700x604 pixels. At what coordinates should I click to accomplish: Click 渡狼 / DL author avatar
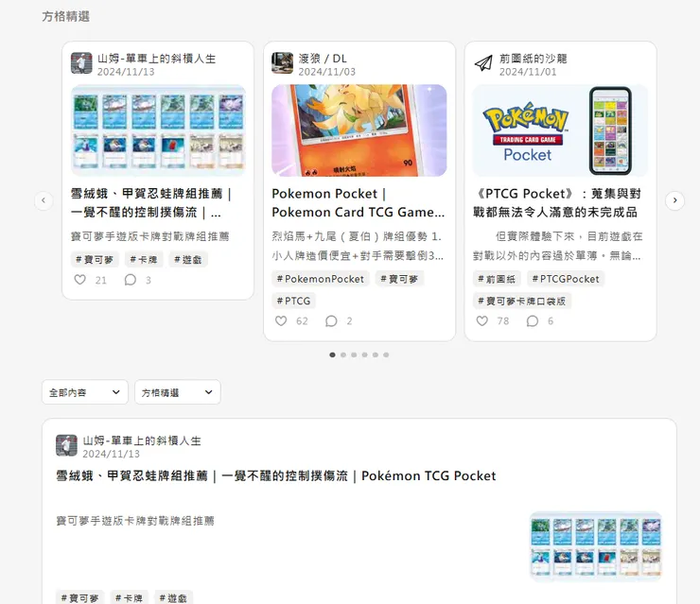pos(282,63)
